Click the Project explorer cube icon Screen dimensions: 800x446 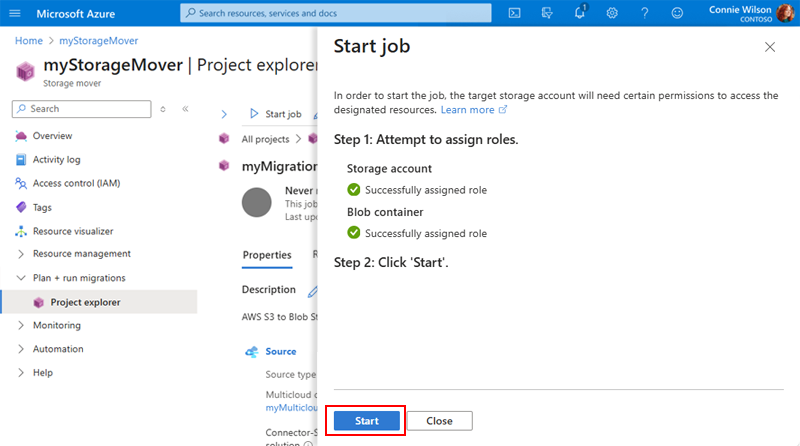click(39, 303)
